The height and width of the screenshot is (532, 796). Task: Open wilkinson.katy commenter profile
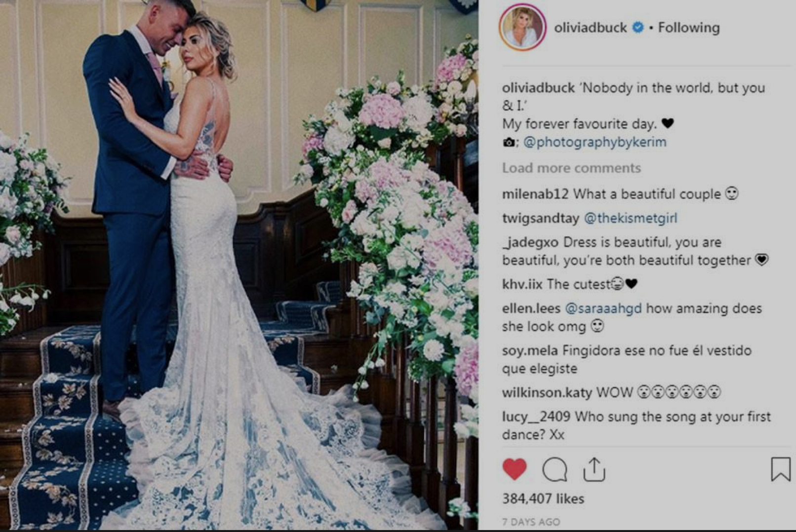(x=547, y=392)
